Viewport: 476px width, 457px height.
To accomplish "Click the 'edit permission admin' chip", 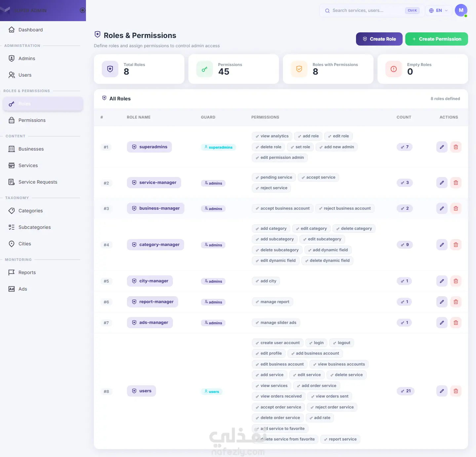I will [x=280, y=158].
